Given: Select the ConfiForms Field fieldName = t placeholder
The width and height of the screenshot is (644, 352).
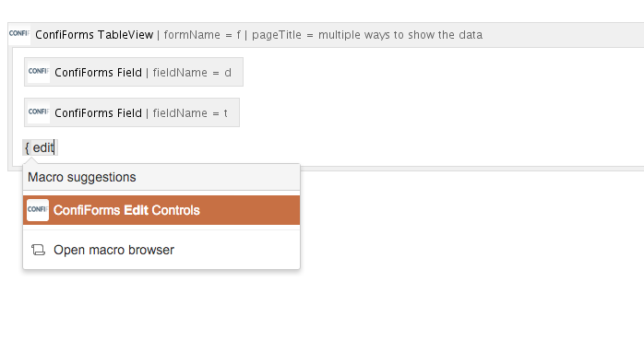Looking at the screenshot, I should (132, 112).
